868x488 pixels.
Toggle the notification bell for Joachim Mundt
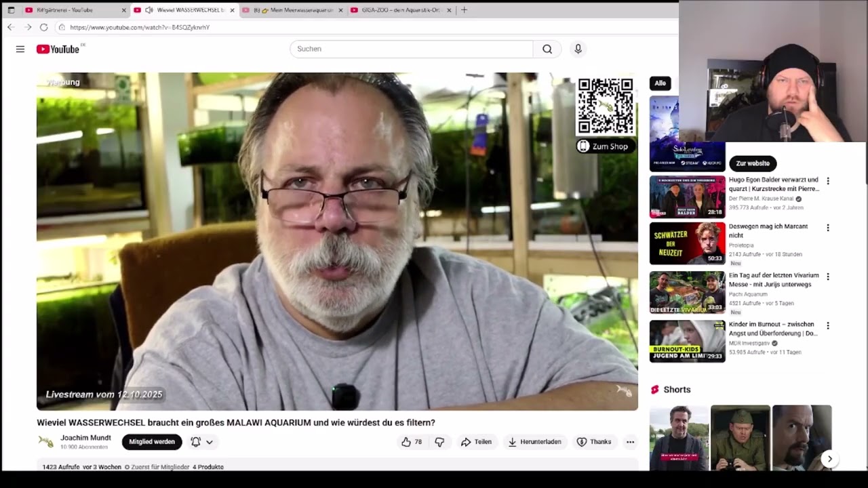(x=195, y=442)
